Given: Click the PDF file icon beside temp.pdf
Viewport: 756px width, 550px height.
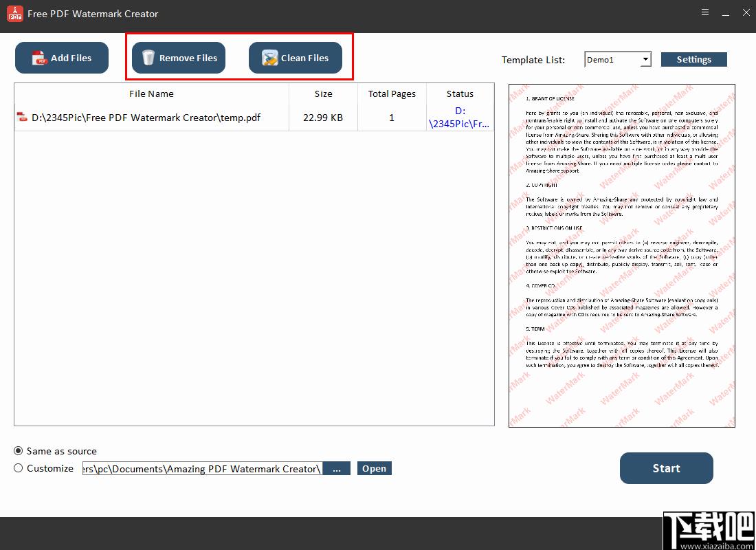Looking at the screenshot, I should click(x=22, y=118).
